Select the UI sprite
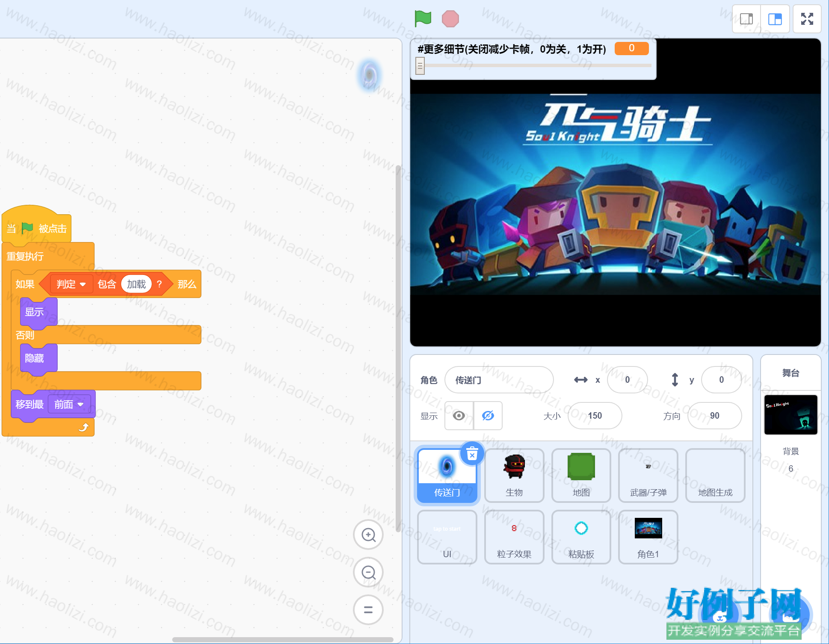 point(447,537)
